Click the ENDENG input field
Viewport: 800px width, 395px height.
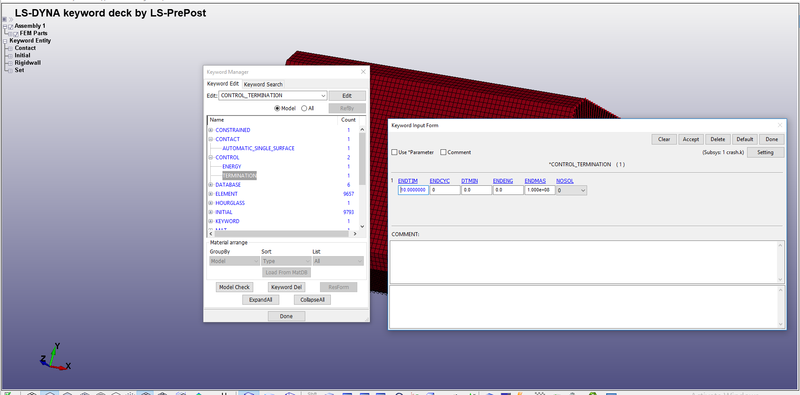(x=508, y=190)
